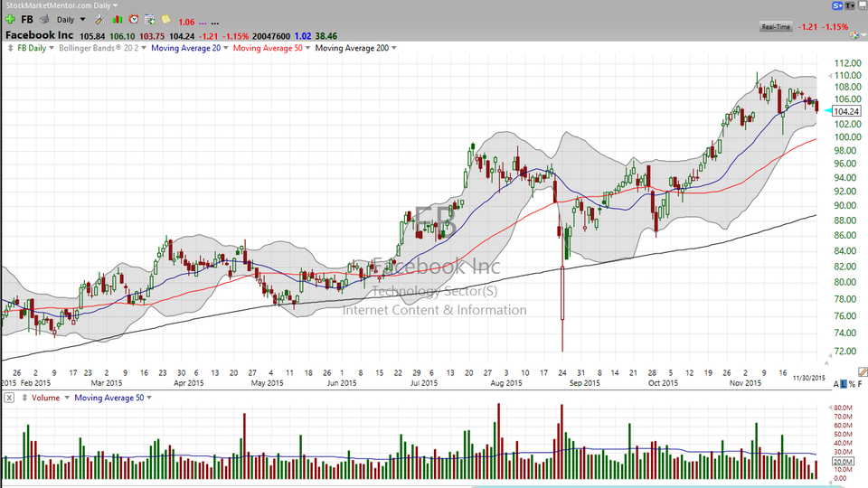Click the Facebook Inc company name
Screen dimensions: 868x488
pos(39,35)
